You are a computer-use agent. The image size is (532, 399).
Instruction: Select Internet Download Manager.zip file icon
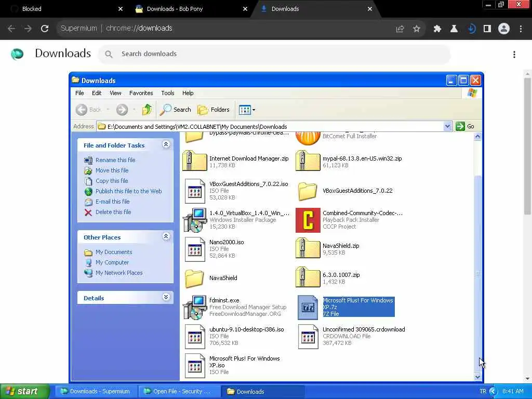coord(194,161)
